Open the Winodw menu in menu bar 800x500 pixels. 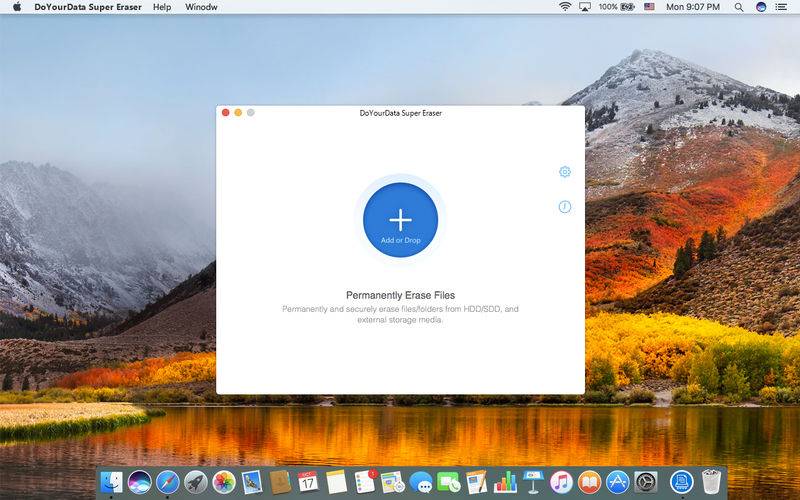pos(201,7)
